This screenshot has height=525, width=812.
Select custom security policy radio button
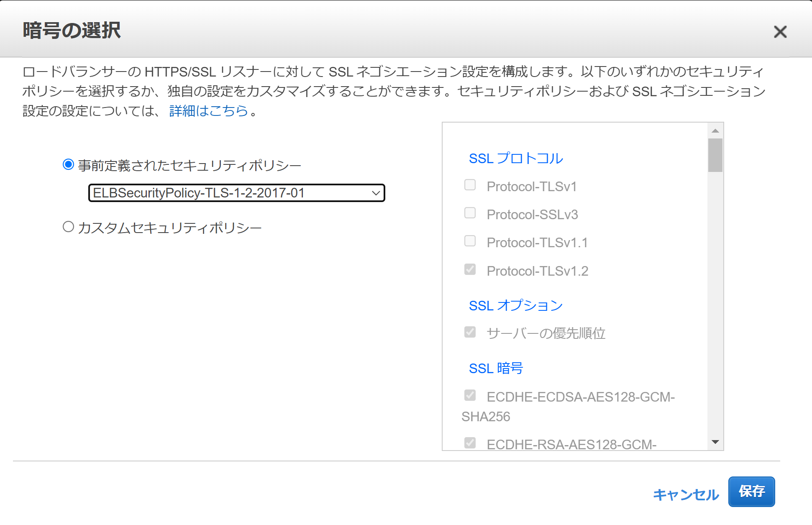tap(68, 227)
